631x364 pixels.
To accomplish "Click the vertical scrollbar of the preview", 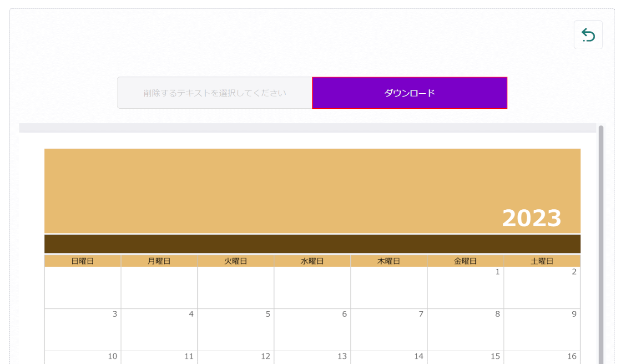I will click(x=601, y=245).
